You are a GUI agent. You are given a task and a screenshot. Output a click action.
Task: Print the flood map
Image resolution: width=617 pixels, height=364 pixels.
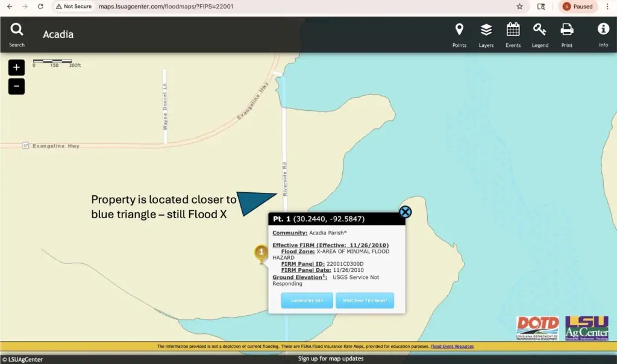[x=567, y=34]
